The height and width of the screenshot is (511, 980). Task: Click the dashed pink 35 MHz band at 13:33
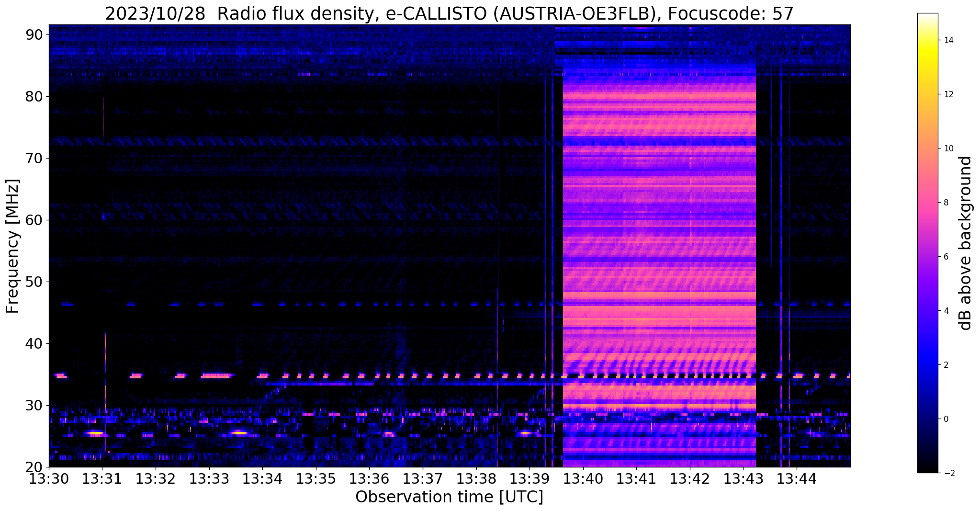pos(217,376)
